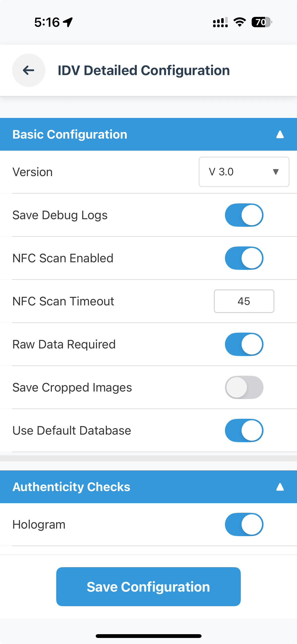Click the collapse triangle on Authenticity Checks
The height and width of the screenshot is (644, 297).
point(280,487)
